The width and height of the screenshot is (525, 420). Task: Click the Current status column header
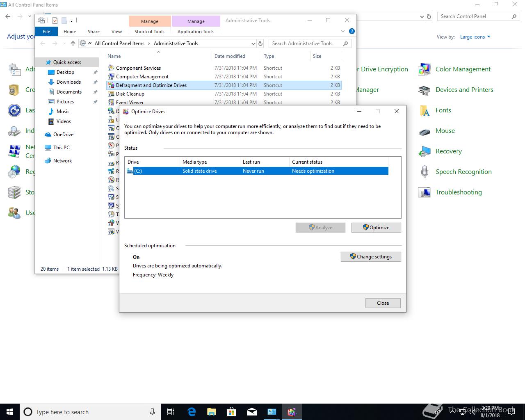click(x=339, y=162)
